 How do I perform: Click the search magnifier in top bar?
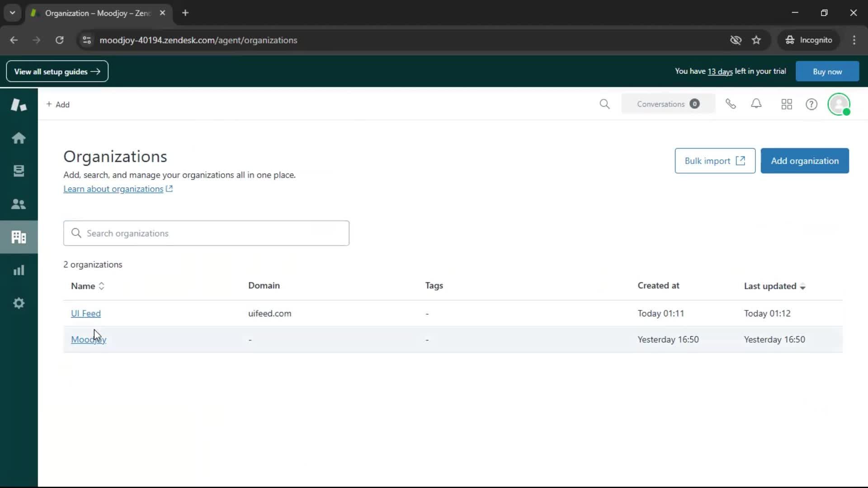[x=604, y=104]
